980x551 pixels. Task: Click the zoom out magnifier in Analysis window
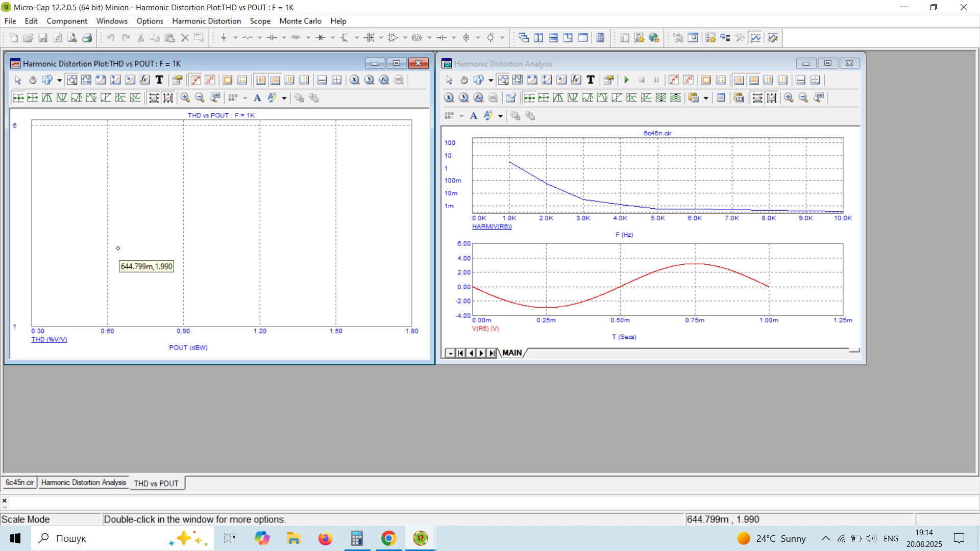click(803, 98)
